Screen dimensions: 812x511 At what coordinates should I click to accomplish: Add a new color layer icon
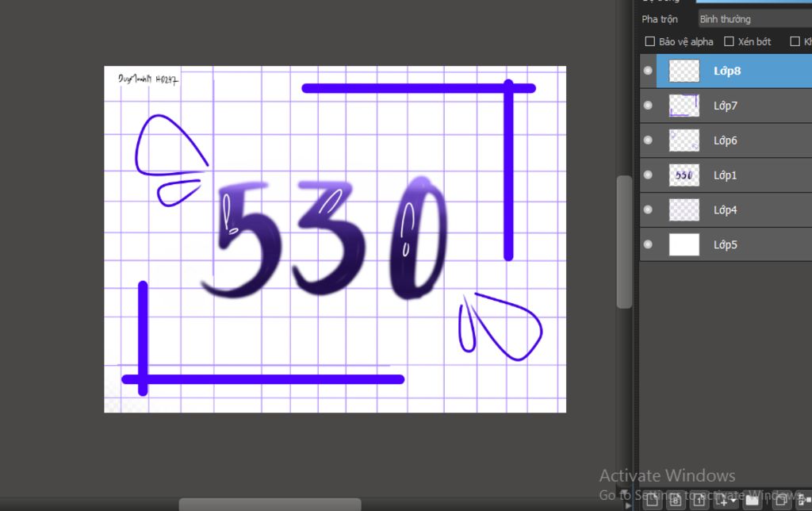[x=652, y=500]
